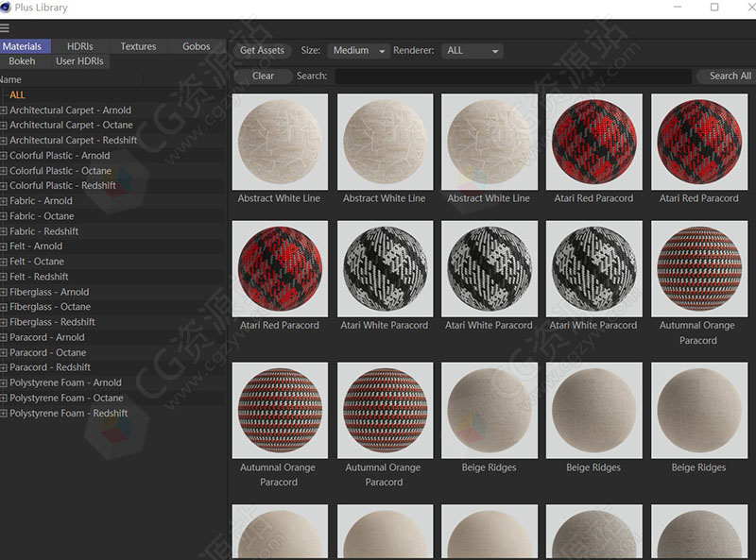Pick the Autumnal Orange Paracord thumbnail in second row
This screenshot has width=756, height=560.
point(697,269)
